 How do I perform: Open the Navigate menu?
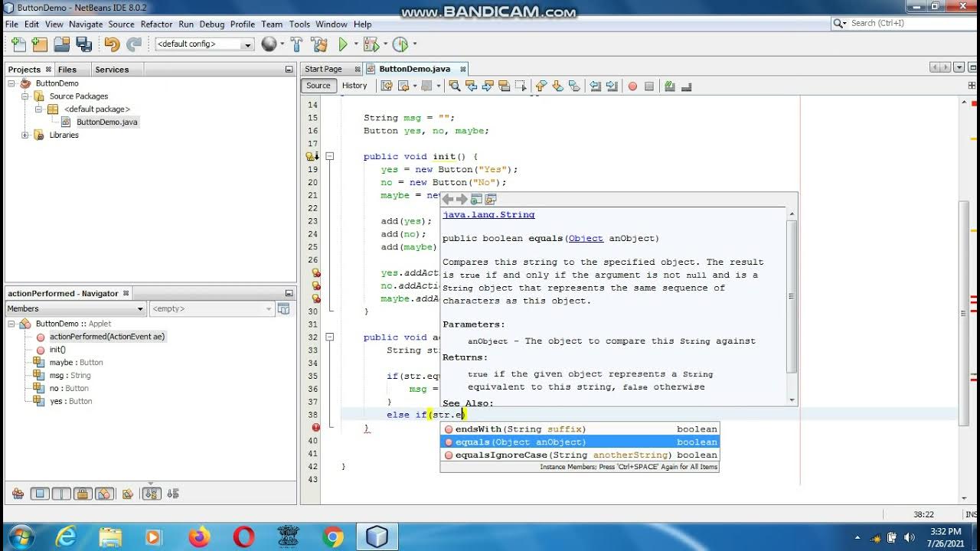85,24
